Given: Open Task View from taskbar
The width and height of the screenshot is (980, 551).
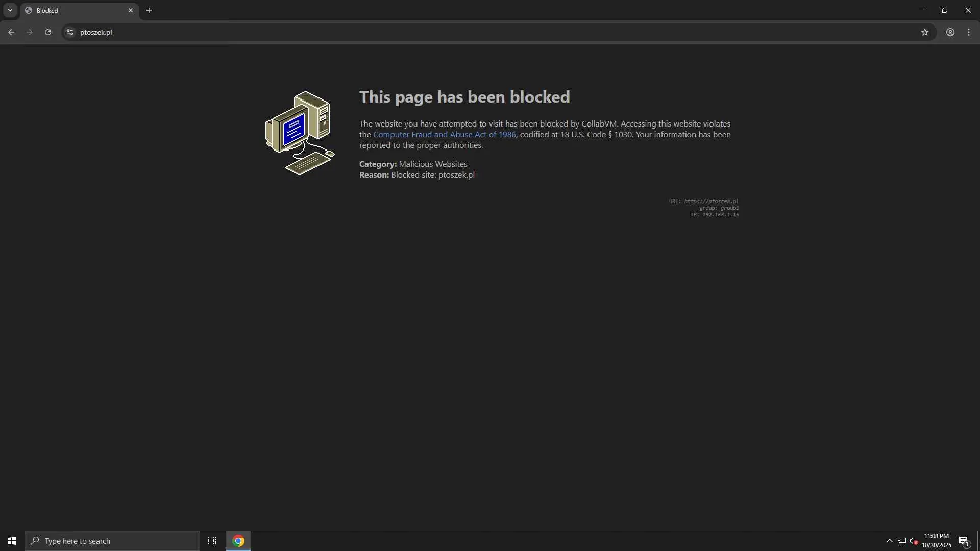Looking at the screenshot, I should [x=212, y=541].
